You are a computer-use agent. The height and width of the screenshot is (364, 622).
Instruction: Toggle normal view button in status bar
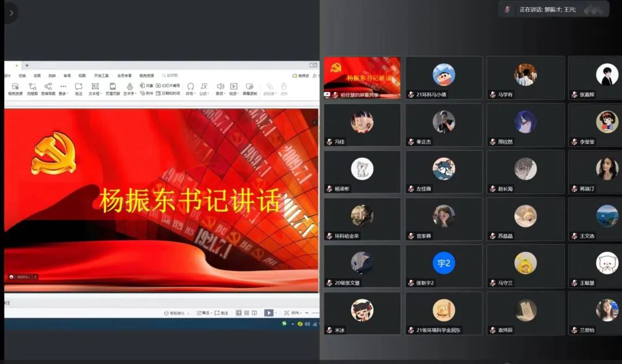coord(239,313)
